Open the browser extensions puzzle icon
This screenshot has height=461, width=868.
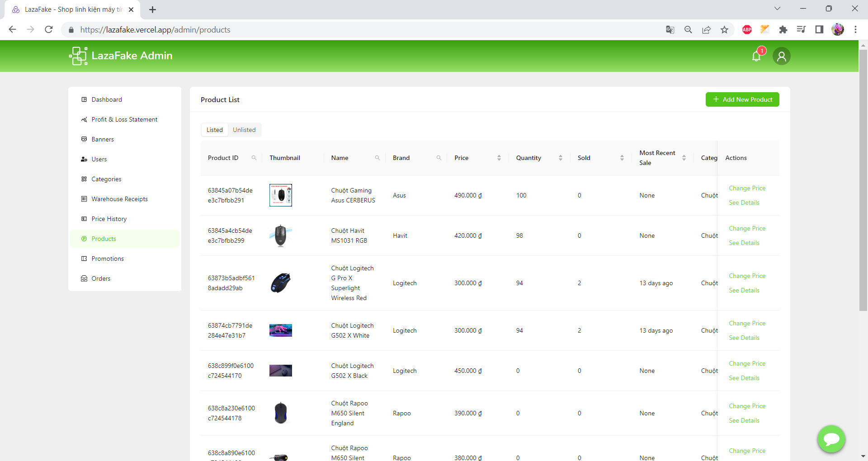(783, 30)
